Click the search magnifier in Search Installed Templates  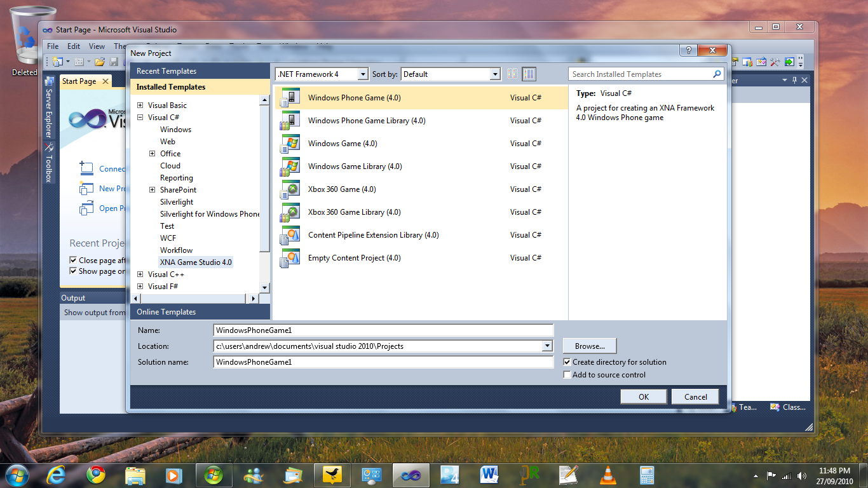(717, 74)
